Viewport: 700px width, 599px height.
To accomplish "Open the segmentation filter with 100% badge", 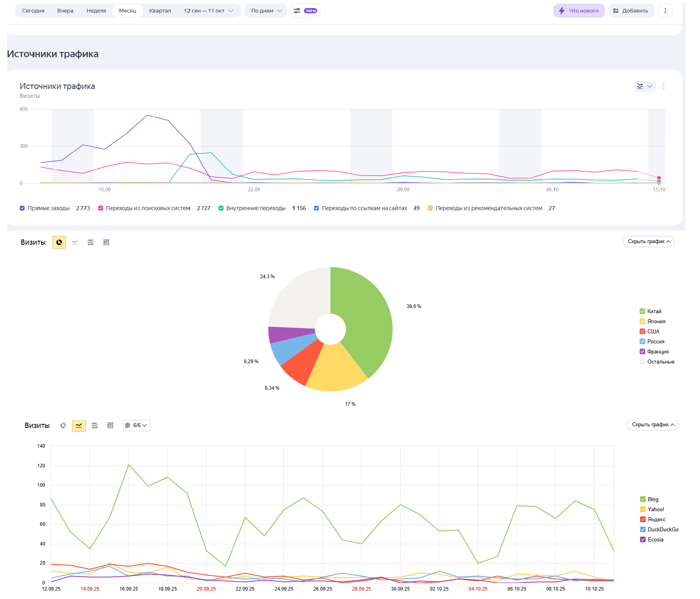I will (305, 11).
